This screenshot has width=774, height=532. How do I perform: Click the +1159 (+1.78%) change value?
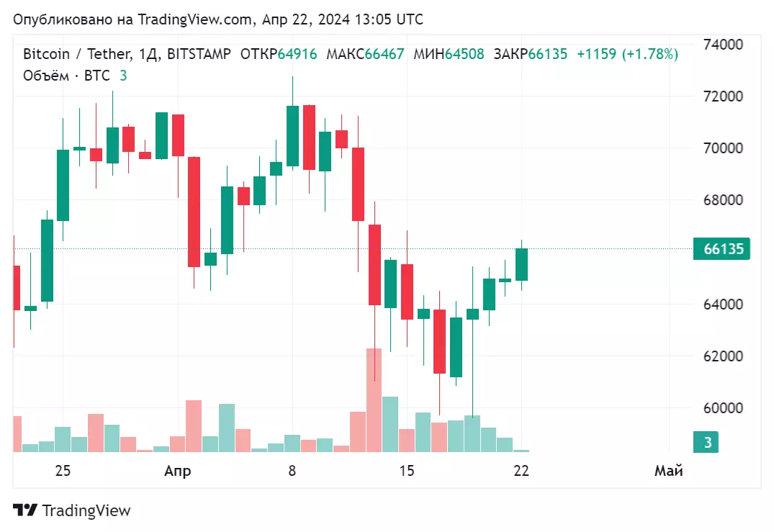point(627,54)
